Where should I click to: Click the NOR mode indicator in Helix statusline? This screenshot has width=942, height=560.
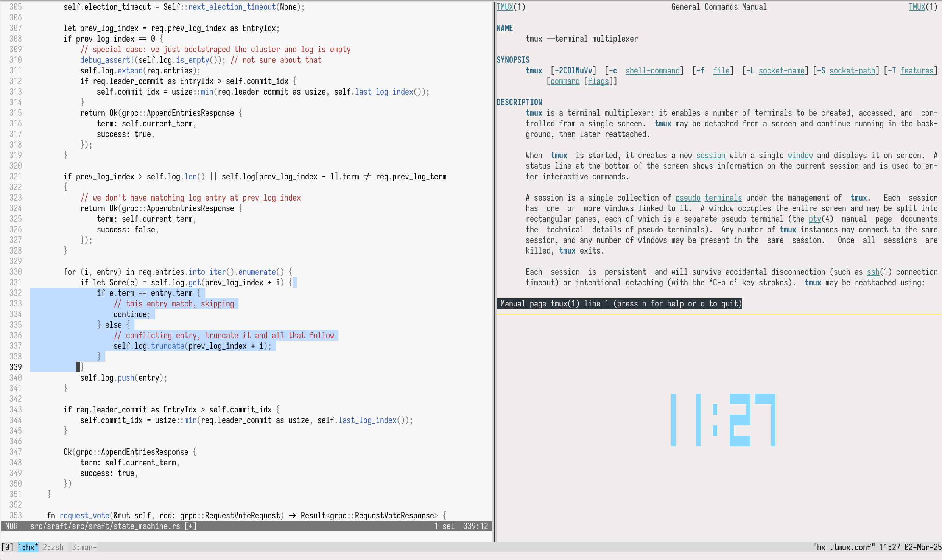(11, 526)
